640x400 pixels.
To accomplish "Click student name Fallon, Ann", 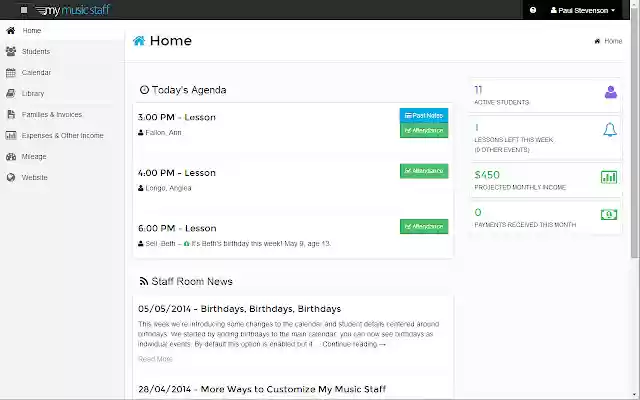I will point(163,133).
